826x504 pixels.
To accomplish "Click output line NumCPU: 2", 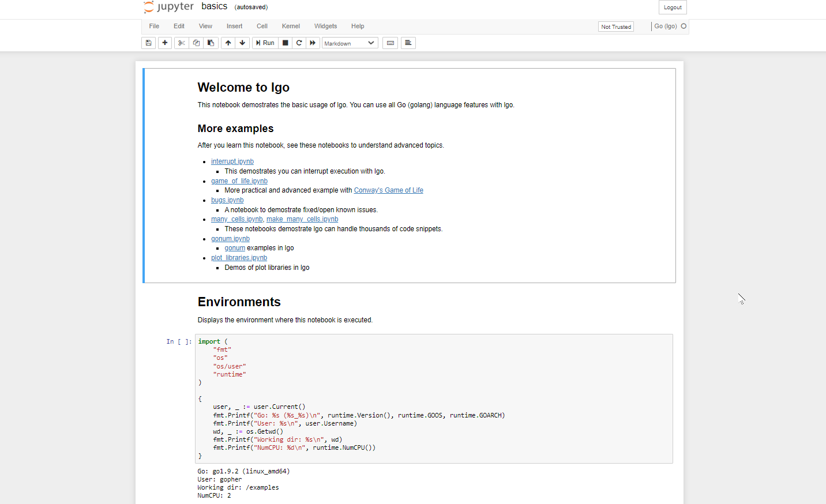I will point(214,495).
